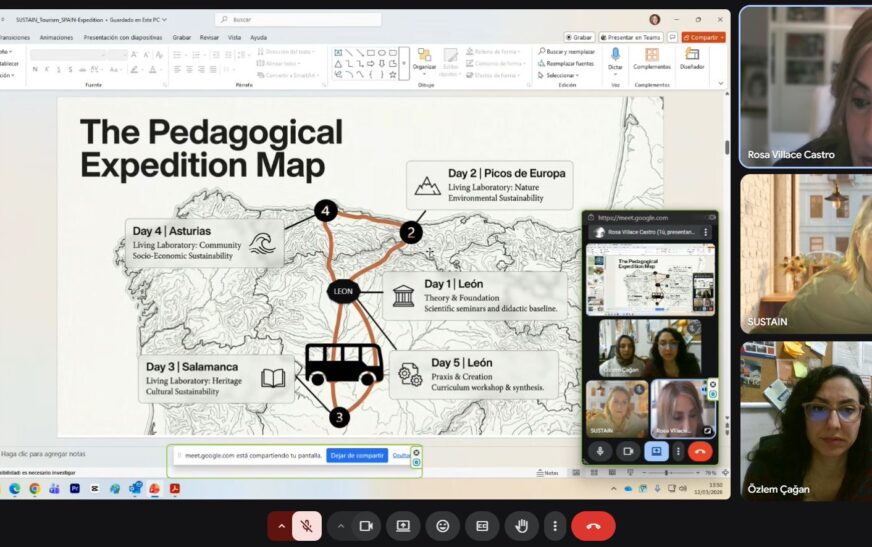Open video settings chevron beside camera

340,526
